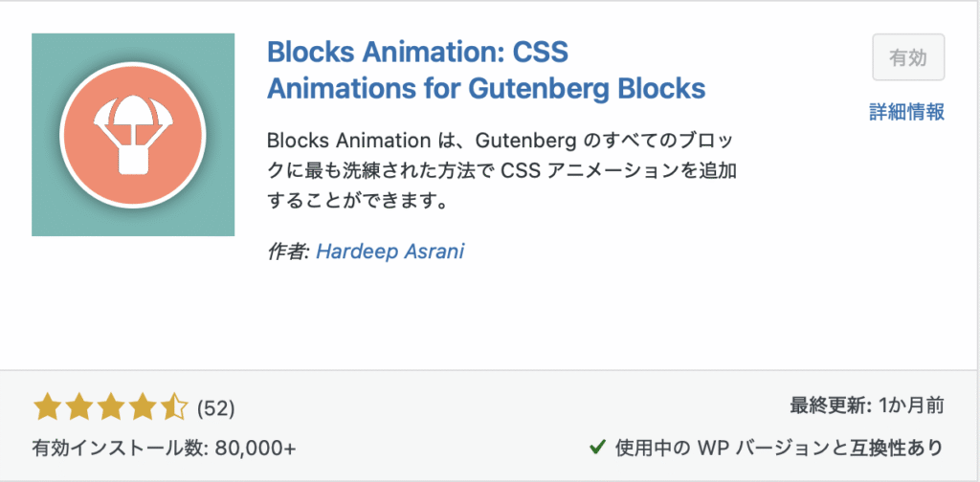Screen dimensions: 980x482
Task: Click the second gold rating star
Action: click(79, 408)
